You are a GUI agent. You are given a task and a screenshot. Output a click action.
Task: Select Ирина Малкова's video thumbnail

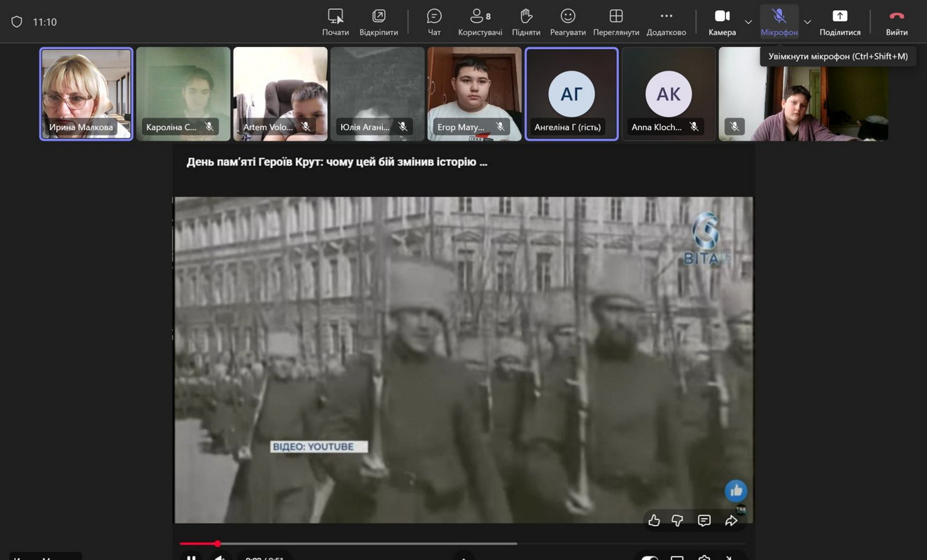pyautogui.click(x=86, y=94)
